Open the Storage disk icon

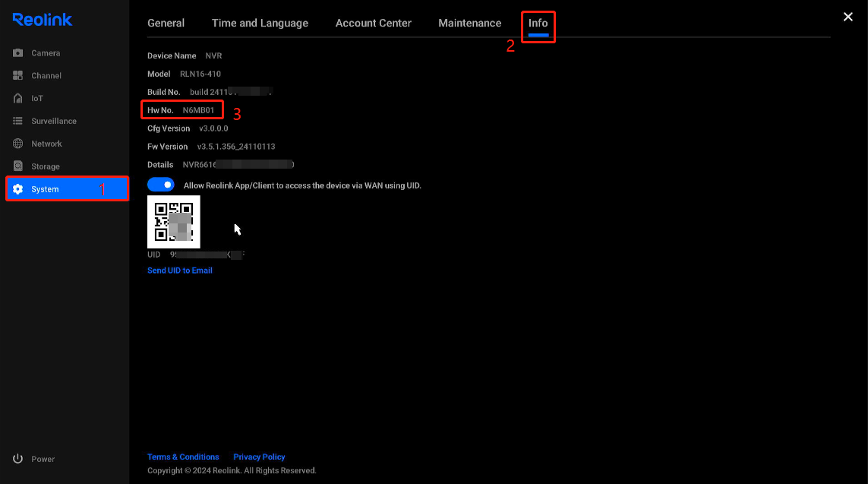point(18,166)
